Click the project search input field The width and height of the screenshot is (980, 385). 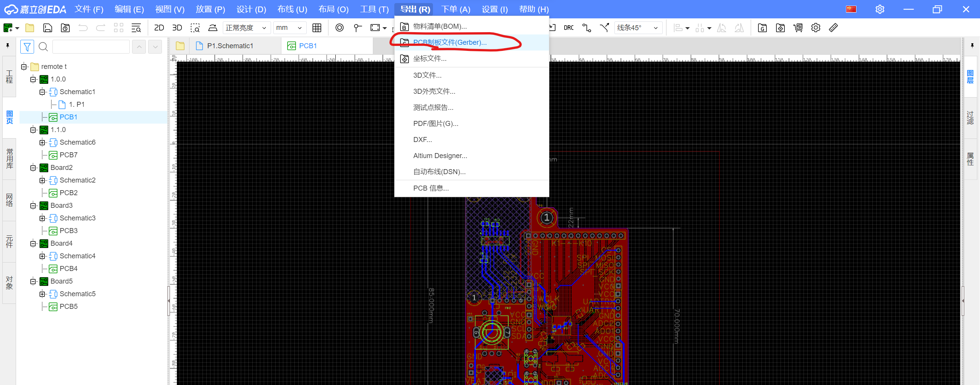(91, 47)
